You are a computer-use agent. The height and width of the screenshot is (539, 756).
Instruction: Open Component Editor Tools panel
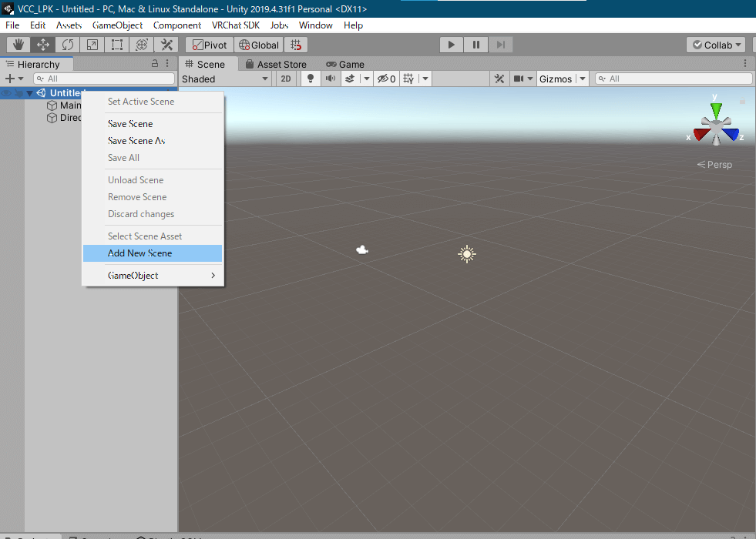click(499, 79)
